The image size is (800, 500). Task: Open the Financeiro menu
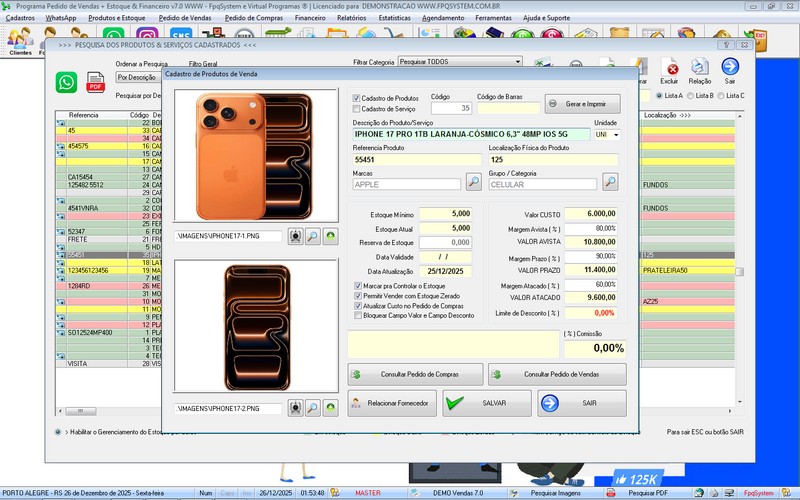coord(309,18)
